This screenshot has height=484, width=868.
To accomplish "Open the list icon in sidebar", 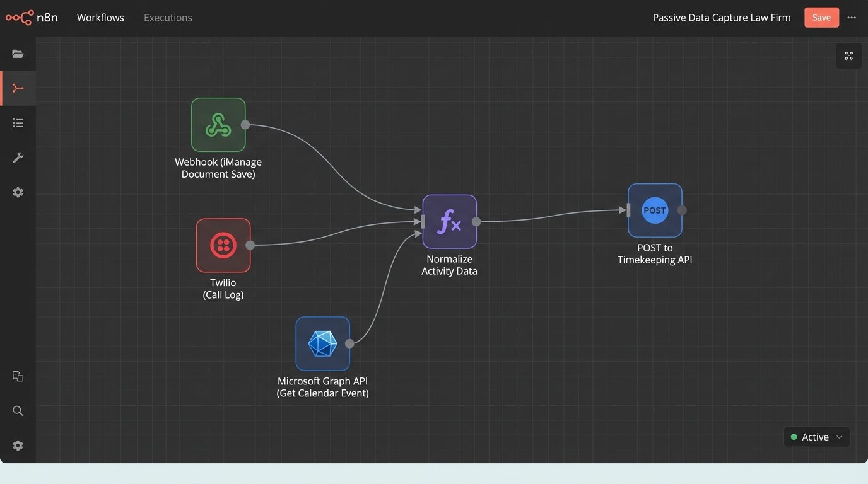I will (x=18, y=123).
